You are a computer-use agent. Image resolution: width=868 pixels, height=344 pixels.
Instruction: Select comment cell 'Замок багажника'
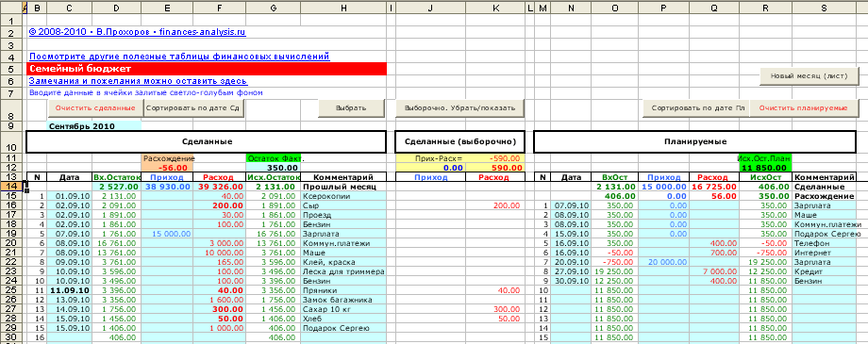(343, 299)
